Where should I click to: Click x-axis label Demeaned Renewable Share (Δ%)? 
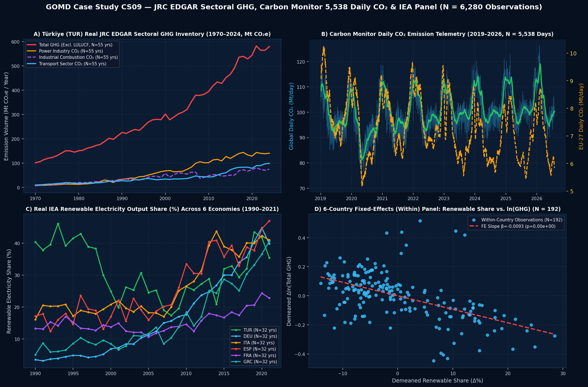coord(437,381)
